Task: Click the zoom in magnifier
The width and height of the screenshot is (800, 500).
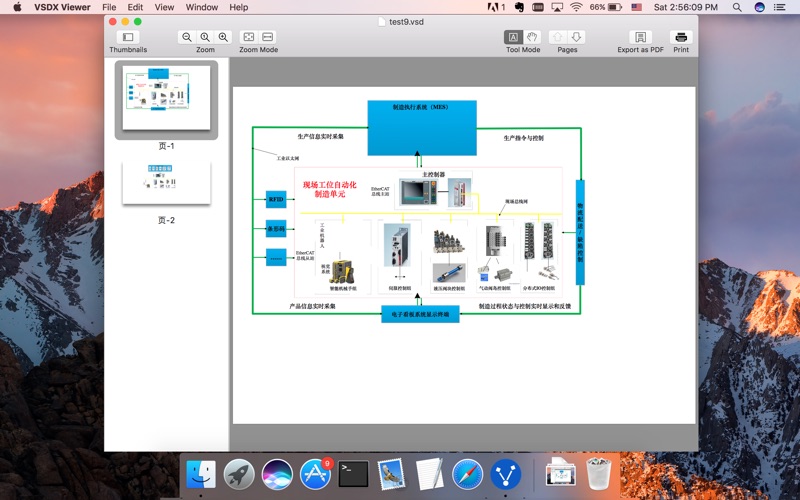Action: point(223,37)
